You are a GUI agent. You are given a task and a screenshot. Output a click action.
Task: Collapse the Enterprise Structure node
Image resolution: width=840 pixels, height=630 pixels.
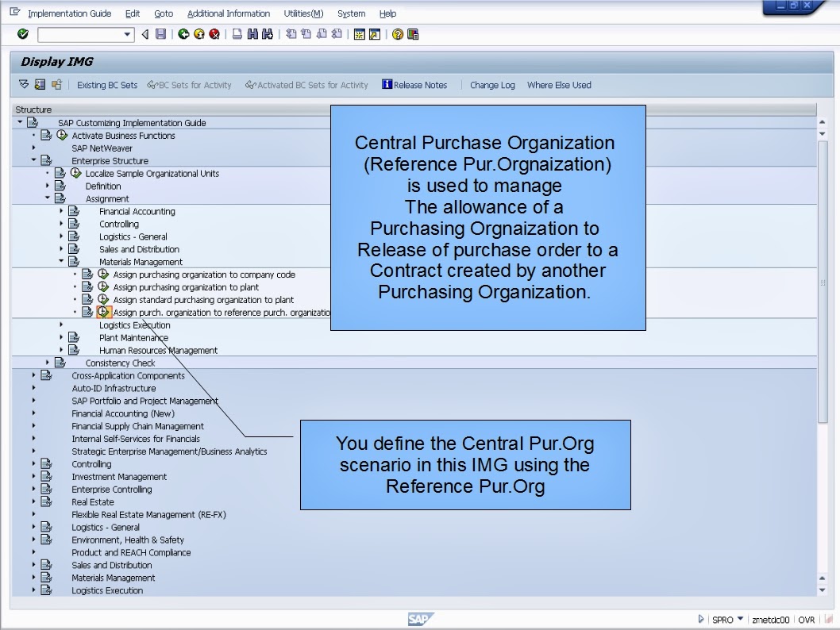[x=34, y=160]
